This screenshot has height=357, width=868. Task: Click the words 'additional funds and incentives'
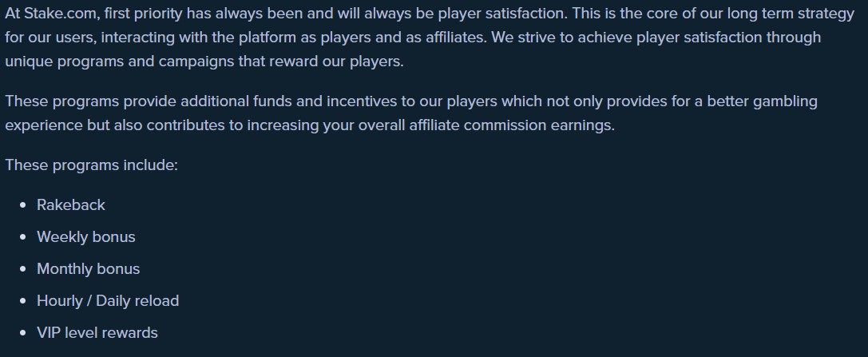point(289,102)
